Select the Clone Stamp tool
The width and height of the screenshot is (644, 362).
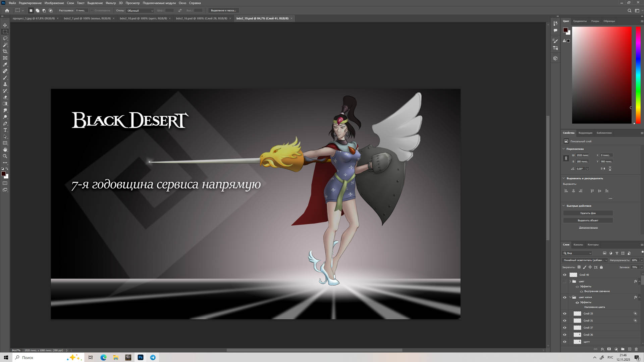tap(5, 84)
